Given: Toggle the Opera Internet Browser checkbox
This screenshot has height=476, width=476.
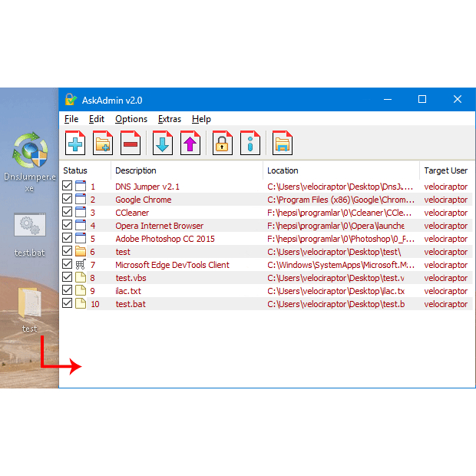Looking at the screenshot, I should 67,225.
